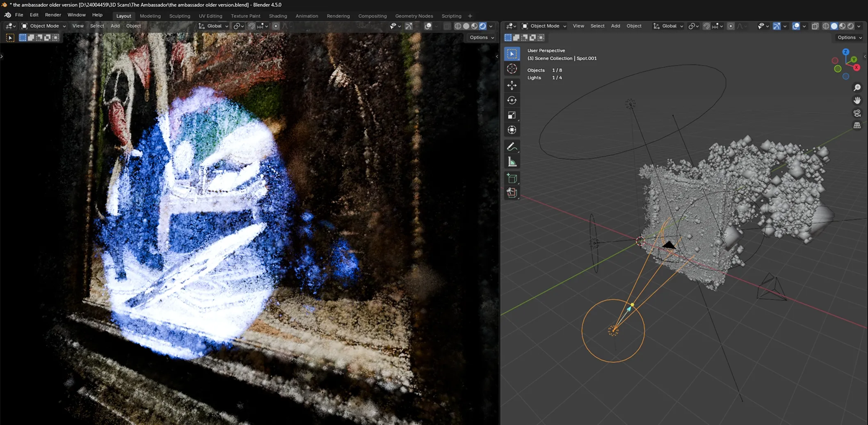Viewport: 868px width, 425px height.
Task: Select the Transform tool
Action: [x=512, y=129]
